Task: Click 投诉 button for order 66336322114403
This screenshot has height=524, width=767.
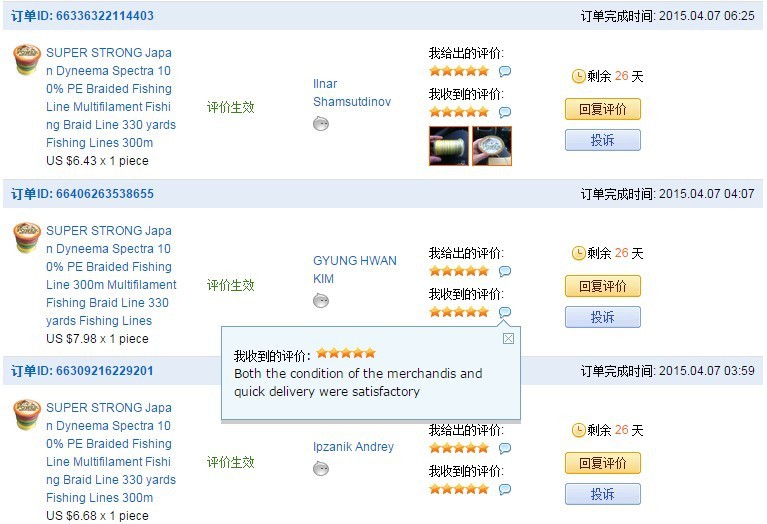Action: click(602, 140)
